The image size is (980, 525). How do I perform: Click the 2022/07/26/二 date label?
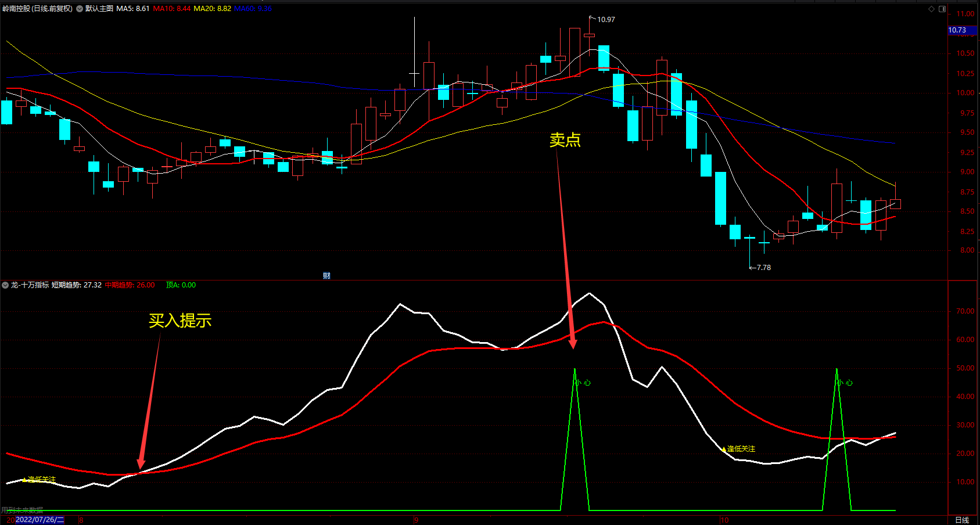(x=40, y=520)
